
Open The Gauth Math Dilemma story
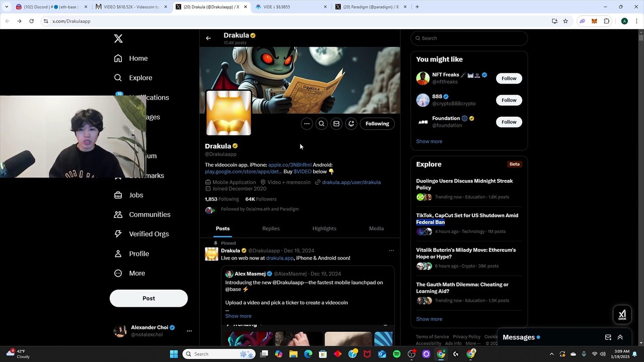(x=469, y=293)
